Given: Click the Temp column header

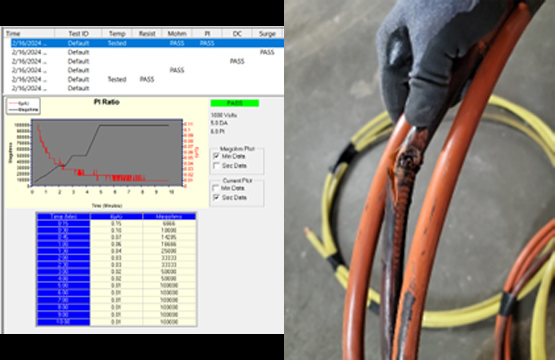Looking at the screenshot, I should 117,34.
